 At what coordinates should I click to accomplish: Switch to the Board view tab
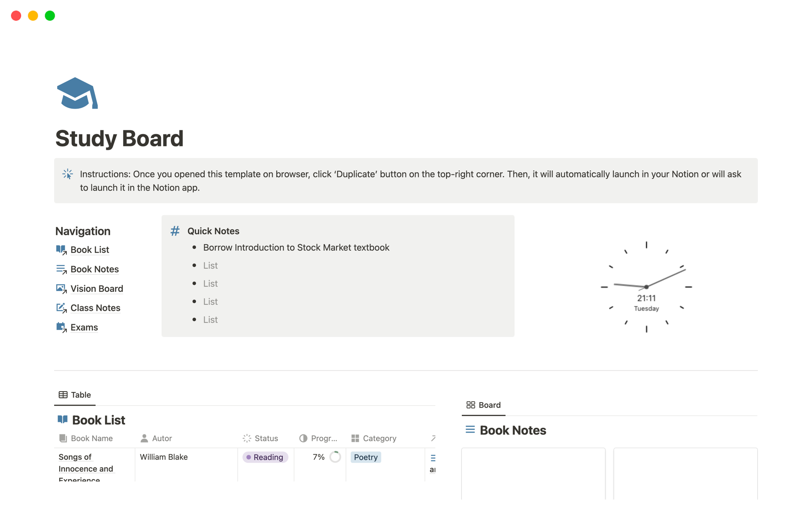[x=483, y=405]
